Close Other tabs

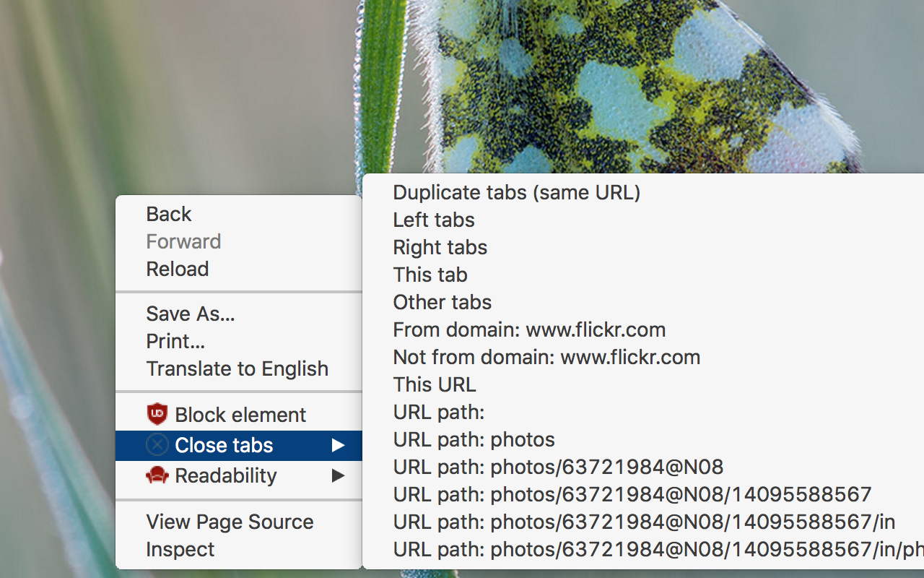click(442, 302)
